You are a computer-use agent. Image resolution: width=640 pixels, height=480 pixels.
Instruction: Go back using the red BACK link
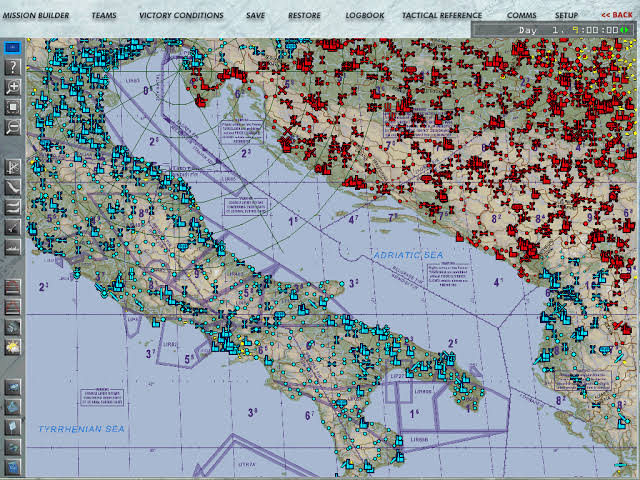(x=617, y=15)
